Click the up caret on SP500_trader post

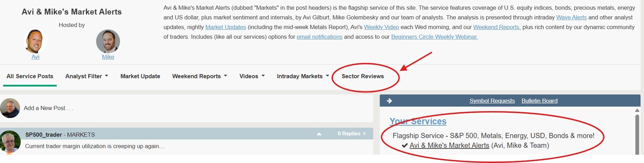(x=319, y=134)
